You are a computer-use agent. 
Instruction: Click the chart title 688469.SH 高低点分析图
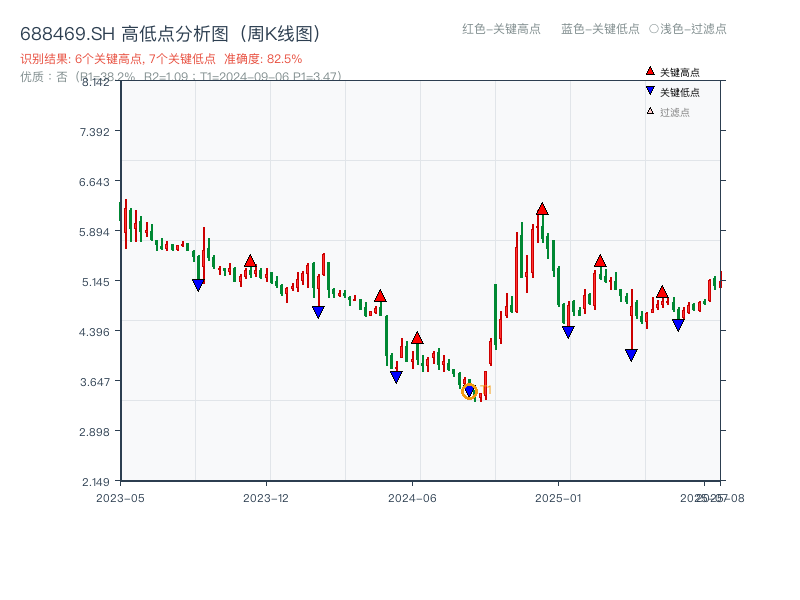(x=170, y=34)
